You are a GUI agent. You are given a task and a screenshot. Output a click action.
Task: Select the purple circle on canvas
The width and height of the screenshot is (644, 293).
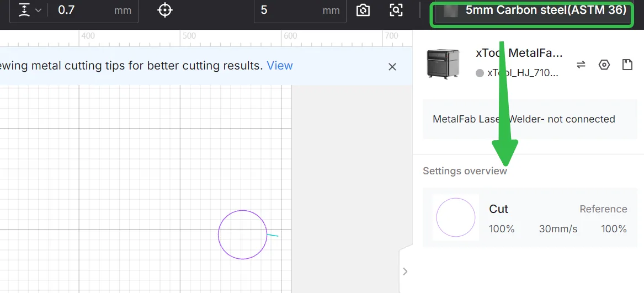pyautogui.click(x=242, y=235)
